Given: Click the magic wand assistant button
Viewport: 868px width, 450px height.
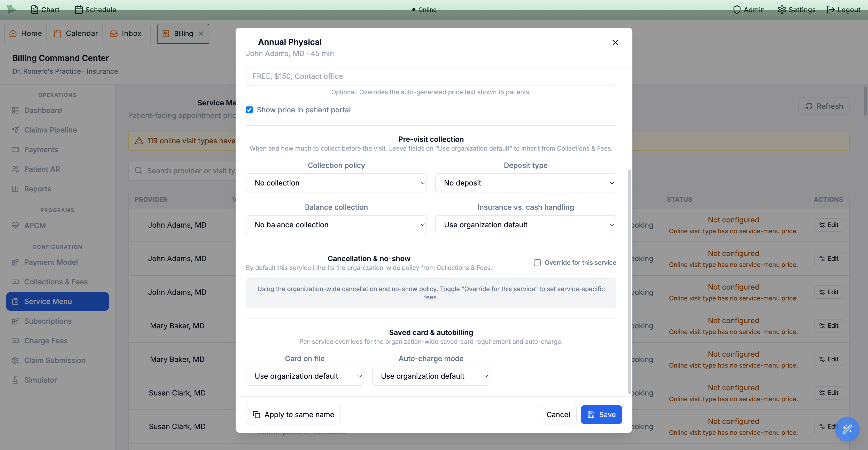Looking at the screenshot, I should (x=847, y=429).
